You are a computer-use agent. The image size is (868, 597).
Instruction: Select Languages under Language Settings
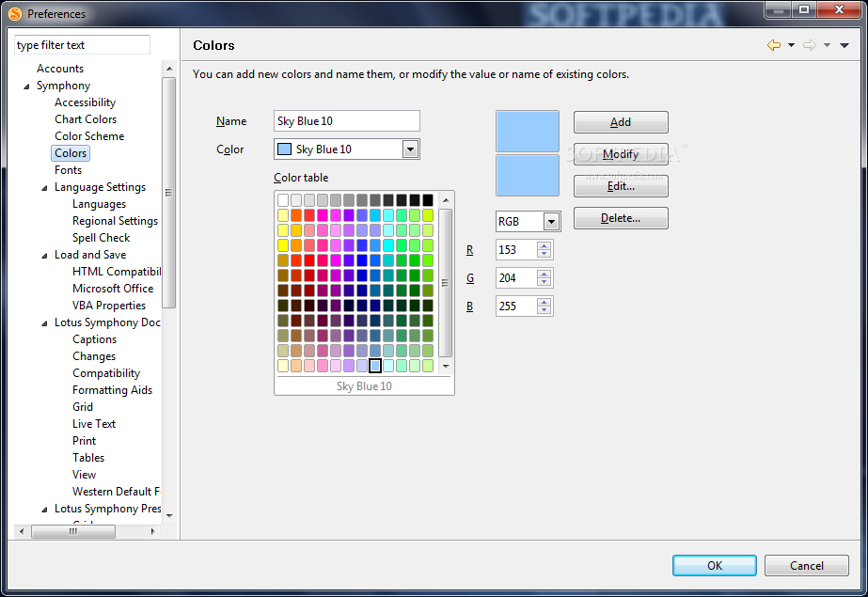[x=99, y=204]
